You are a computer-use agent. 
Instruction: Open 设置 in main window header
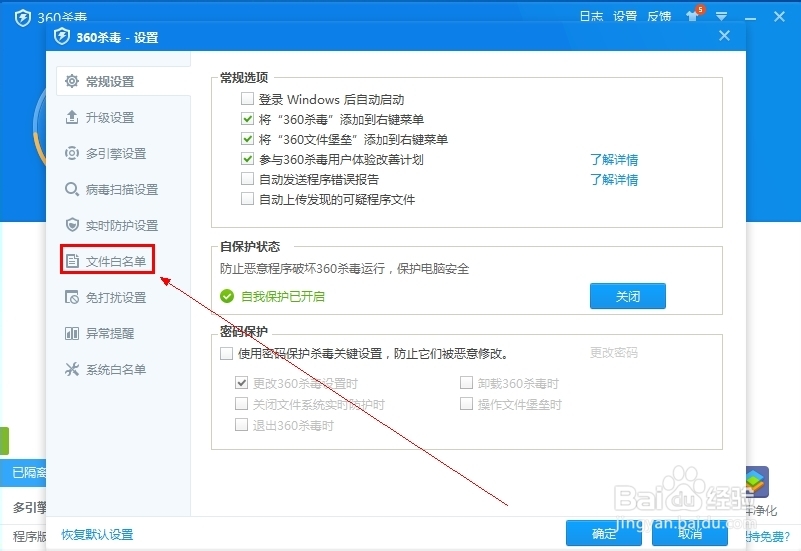(625, 16)
